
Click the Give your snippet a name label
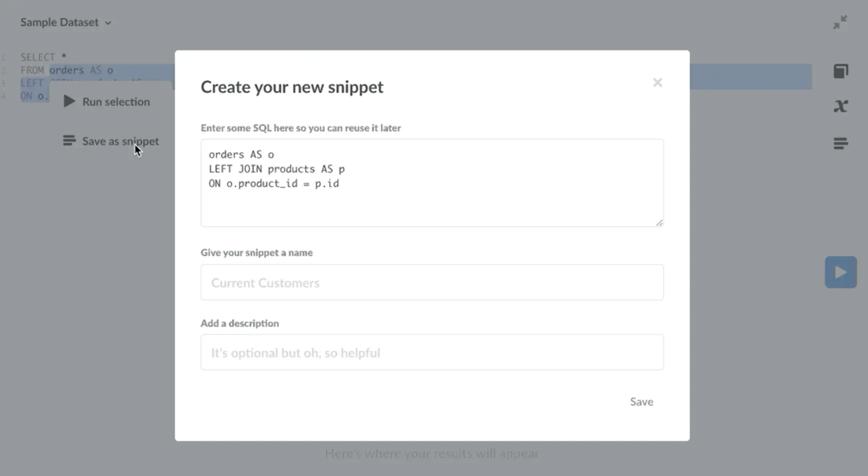click(x=257, y=252)
